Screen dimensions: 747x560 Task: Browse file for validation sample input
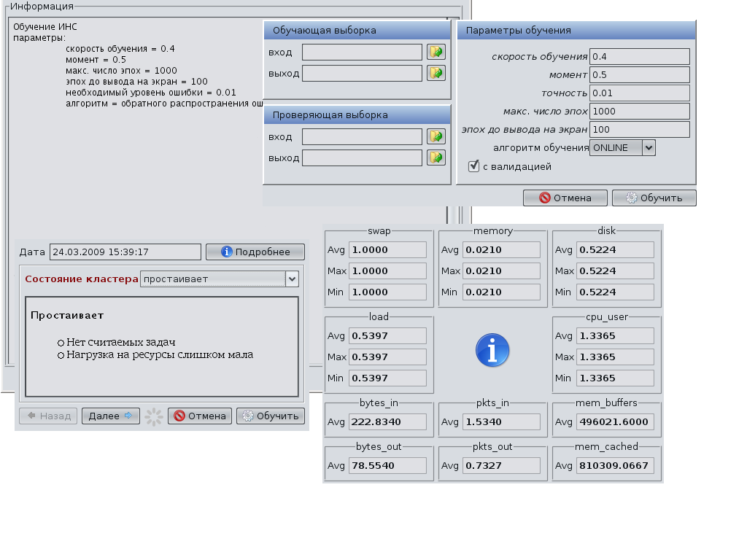[x=436, y=136]
